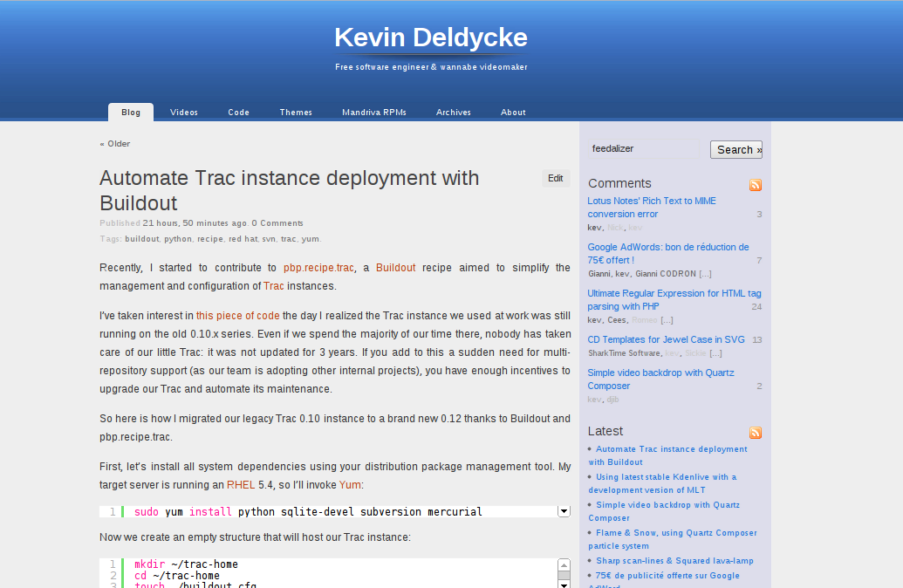Open Flame & Snow Quartz Composer post
The image size is (903, 588).
click(x=673, y=540)
